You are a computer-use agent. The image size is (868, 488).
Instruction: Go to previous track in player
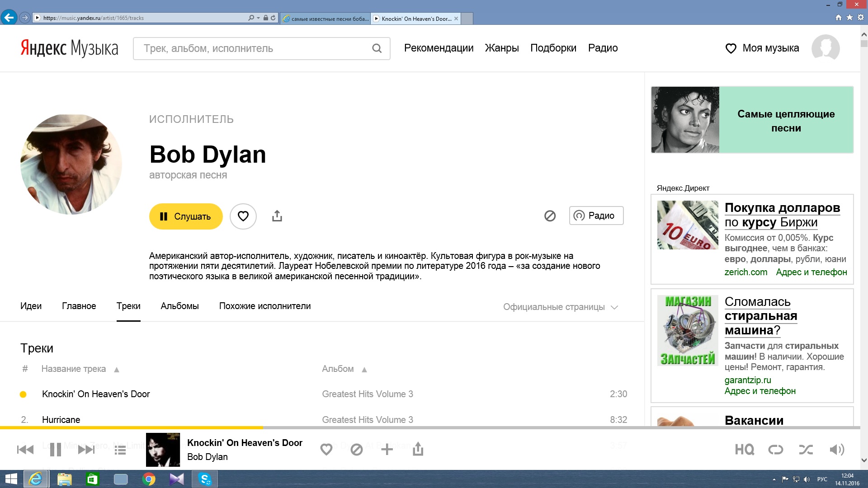(x=25, y=450)
